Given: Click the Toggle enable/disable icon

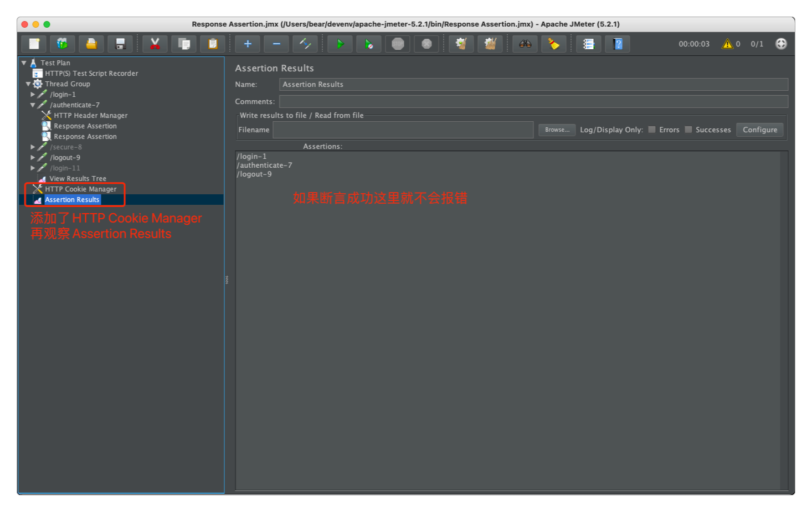Looking at the screenshot, I should point(305,44).
